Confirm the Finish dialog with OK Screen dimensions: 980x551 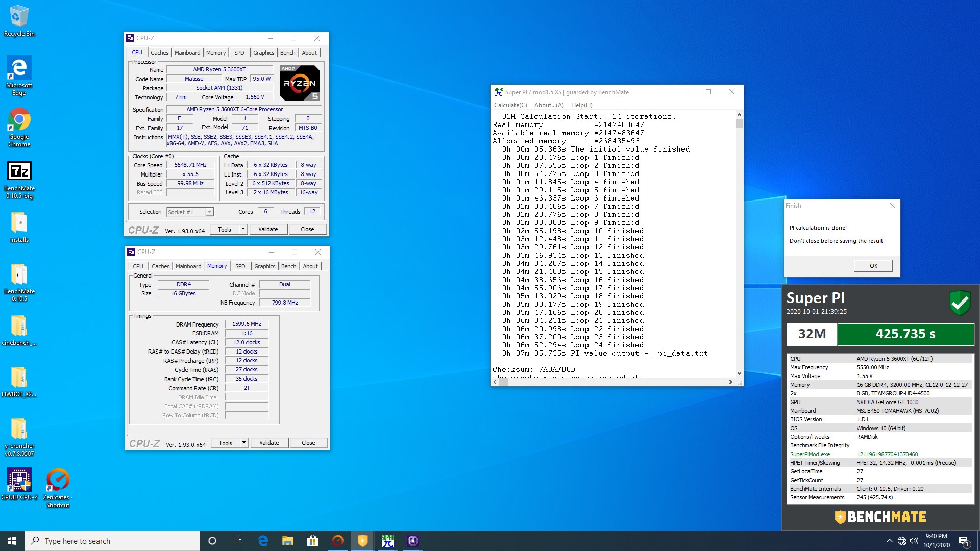tap(873, 266)
